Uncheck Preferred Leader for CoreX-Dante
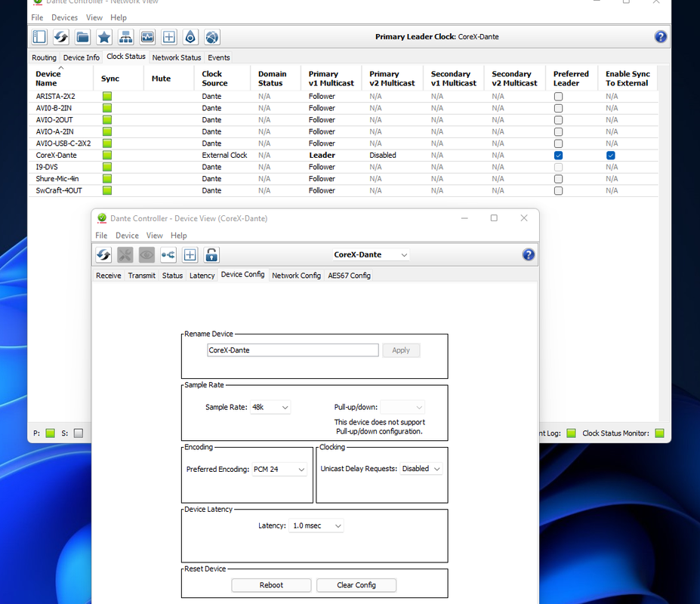Viewport: 700px width, 604px height. tap(558, 156)
